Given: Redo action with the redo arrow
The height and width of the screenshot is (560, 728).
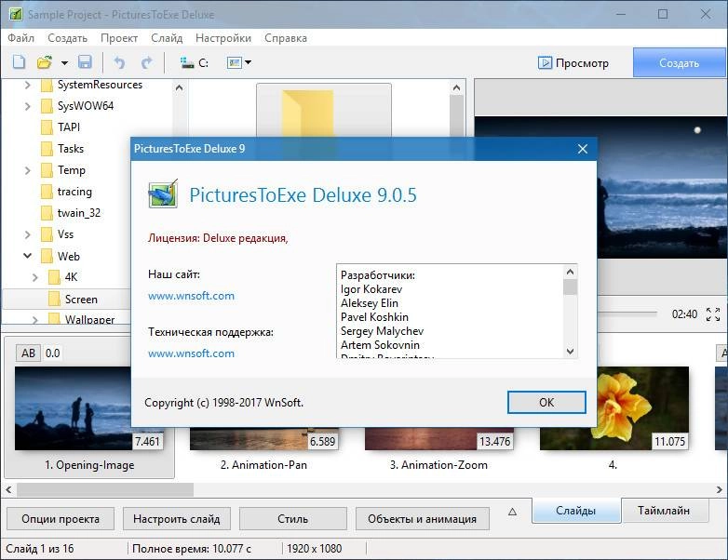Looking at the screenshot, I should (x=146, y=62).
